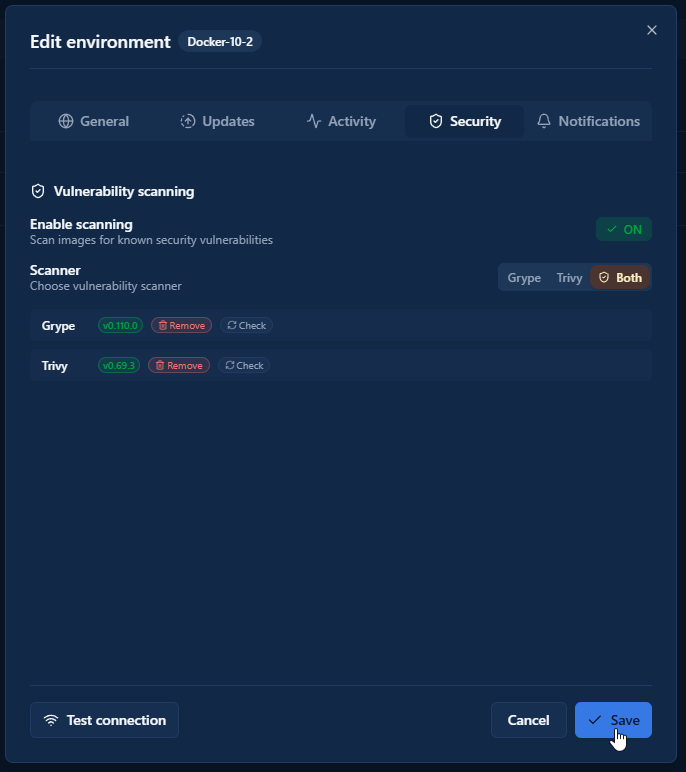Switch to the General tab
This screenshot has height=772, width=686.
[x=94, y=121]
